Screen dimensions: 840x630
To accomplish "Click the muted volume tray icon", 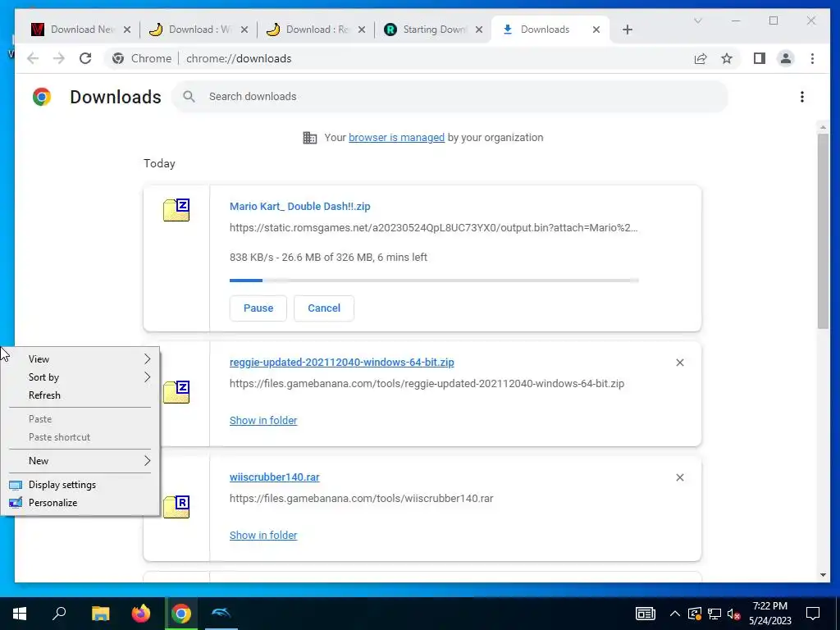I will [733, 614].
